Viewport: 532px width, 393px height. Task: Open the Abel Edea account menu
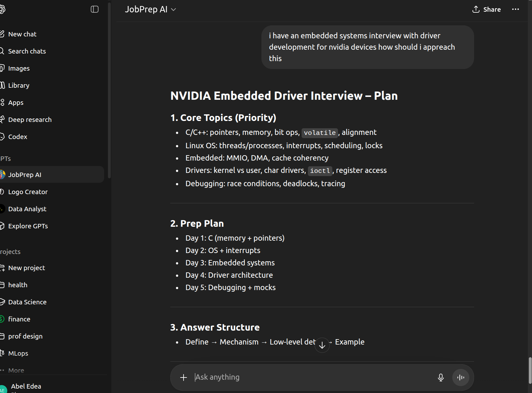[26, 386]
